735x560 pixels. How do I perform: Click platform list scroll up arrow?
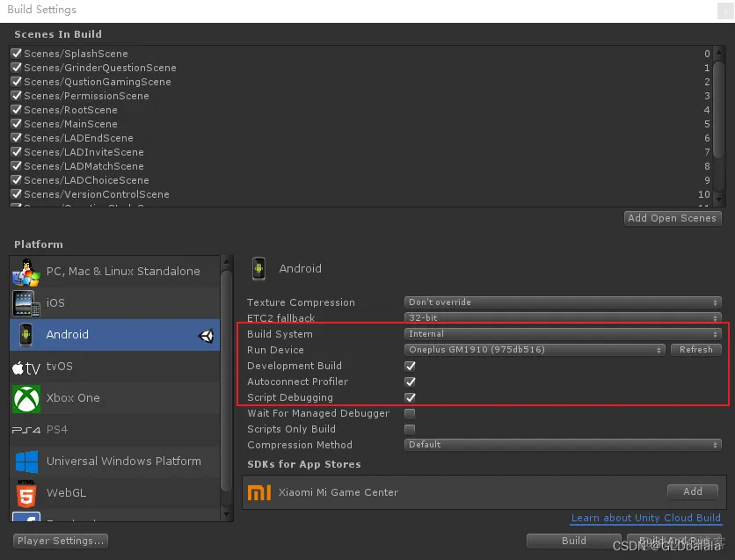coord(226,261)
